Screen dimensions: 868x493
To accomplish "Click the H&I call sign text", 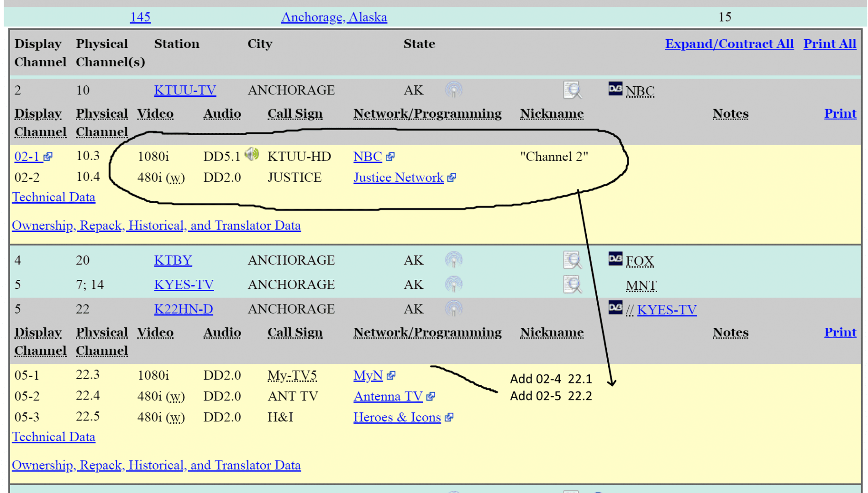I will click(x=280, y=417).
